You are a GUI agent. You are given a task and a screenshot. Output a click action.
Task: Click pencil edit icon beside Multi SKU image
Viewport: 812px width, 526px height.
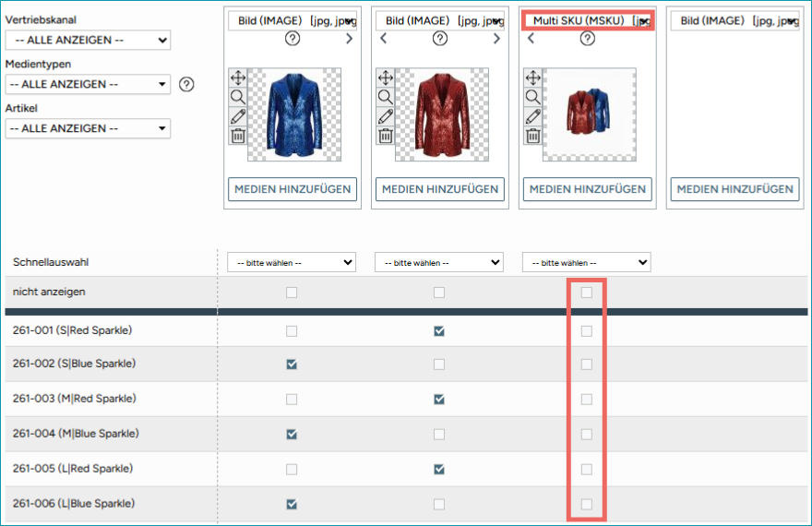(x=533, y=116)
